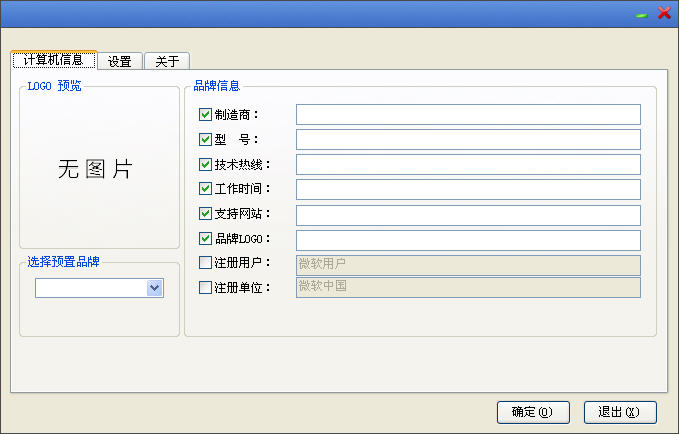Uncheck the 制造商 checkbox
This screenshot has width=679, height=434.
point(206,115)
